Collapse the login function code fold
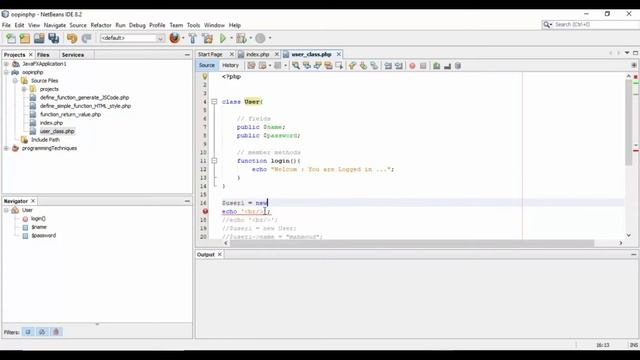640x360 pixels. [214, 161]
